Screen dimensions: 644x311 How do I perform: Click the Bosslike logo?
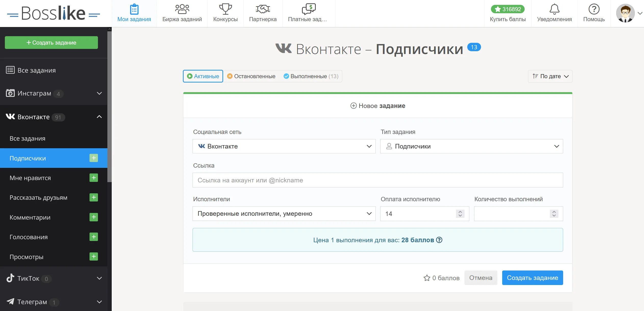pyautogui.click(x=54, y=13)
